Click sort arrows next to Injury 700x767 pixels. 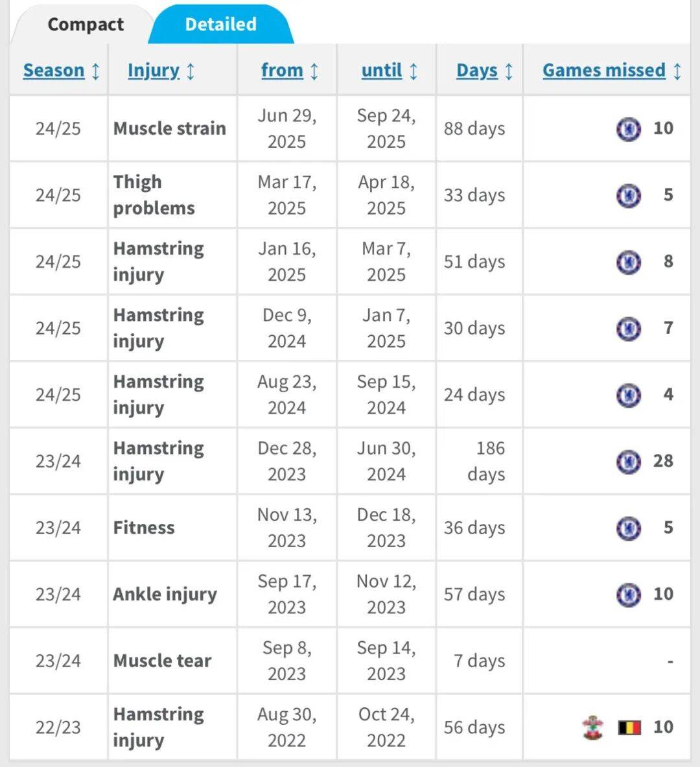191,71
